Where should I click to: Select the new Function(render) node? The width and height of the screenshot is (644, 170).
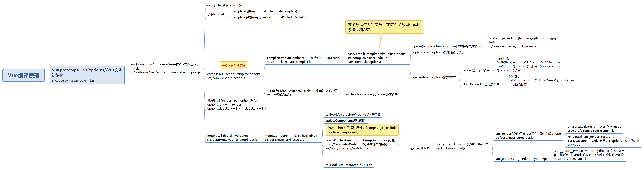(x=371, y=95)
